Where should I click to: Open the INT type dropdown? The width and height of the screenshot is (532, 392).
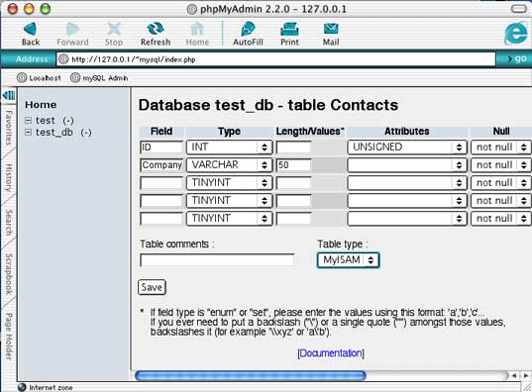(229, 147)
